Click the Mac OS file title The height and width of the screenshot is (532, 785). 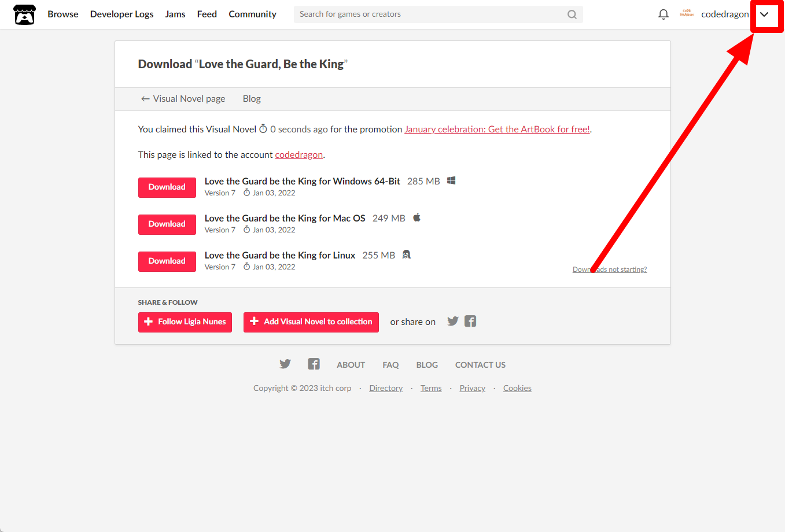point(285,218)
